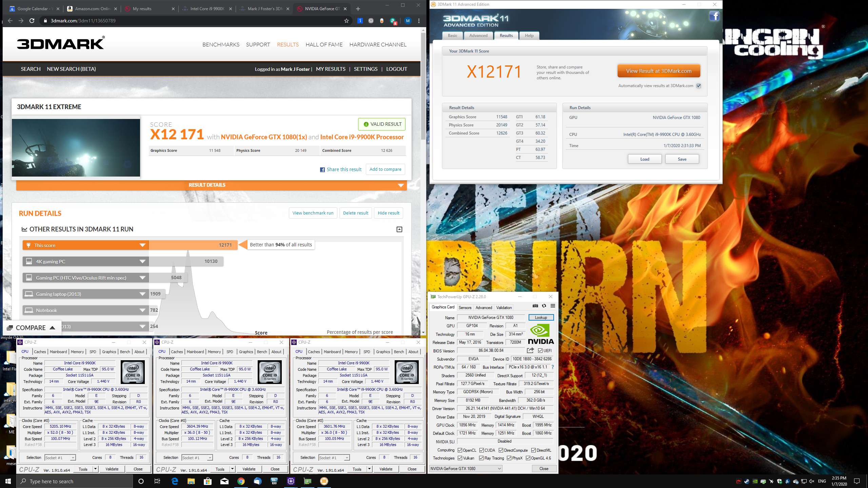This screenshot has height=488, width=868.
Task: Click the Facebook icon beside Share this result
Action: click(322, 169)
